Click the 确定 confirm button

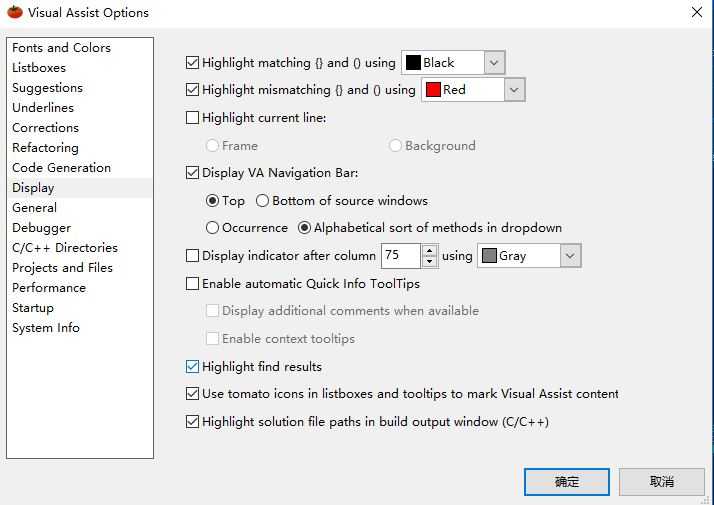[566, 482]
